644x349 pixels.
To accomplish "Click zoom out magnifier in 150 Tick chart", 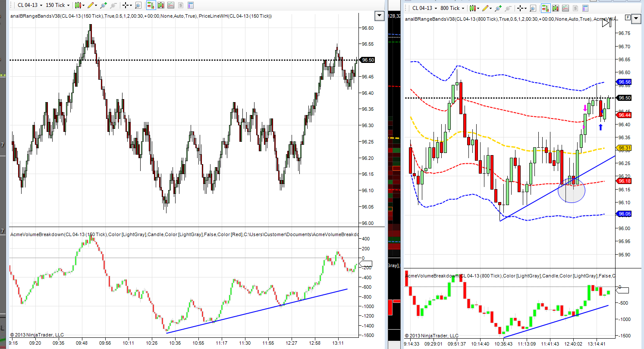I will (113, 5).
